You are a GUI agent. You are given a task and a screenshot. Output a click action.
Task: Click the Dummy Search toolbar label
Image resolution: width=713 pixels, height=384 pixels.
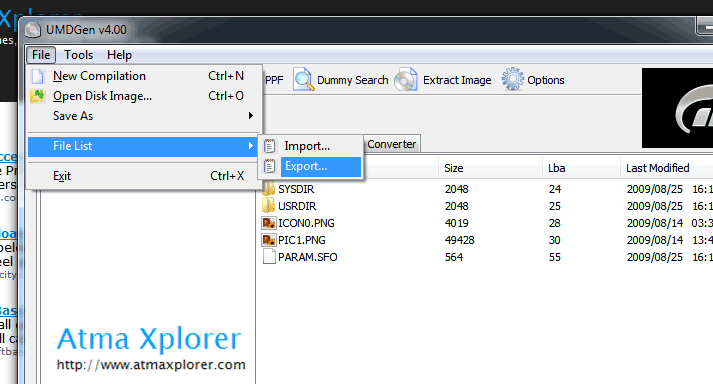coord(352,80)
